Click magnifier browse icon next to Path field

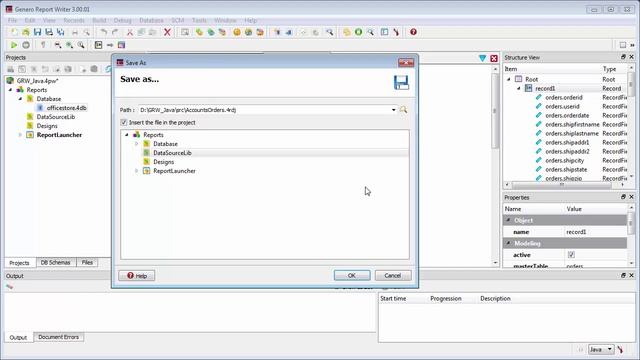click(x=403, y=110)
